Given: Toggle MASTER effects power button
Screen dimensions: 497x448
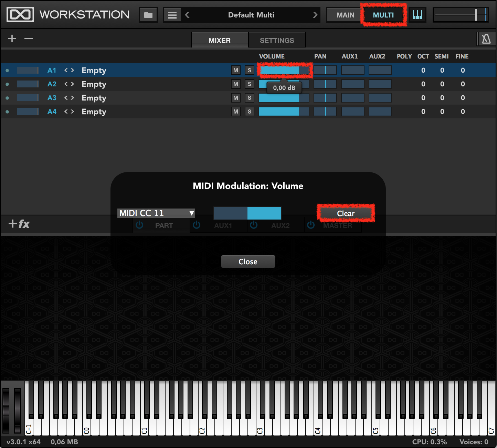Looking at the screenshot, I should point(311,225).
